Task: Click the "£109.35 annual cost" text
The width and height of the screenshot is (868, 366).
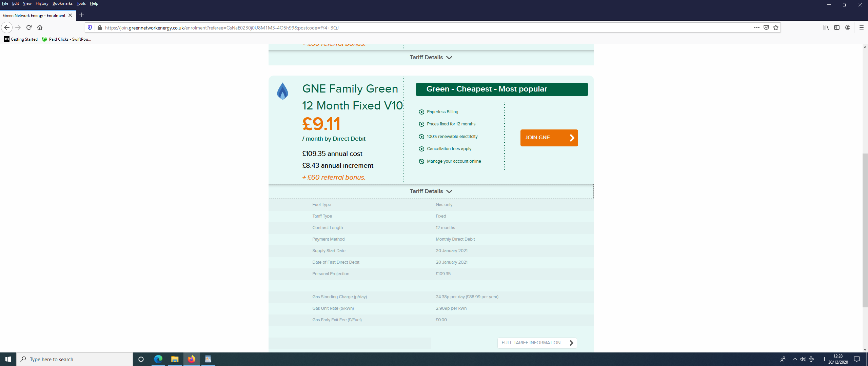Action: [332, 154]
